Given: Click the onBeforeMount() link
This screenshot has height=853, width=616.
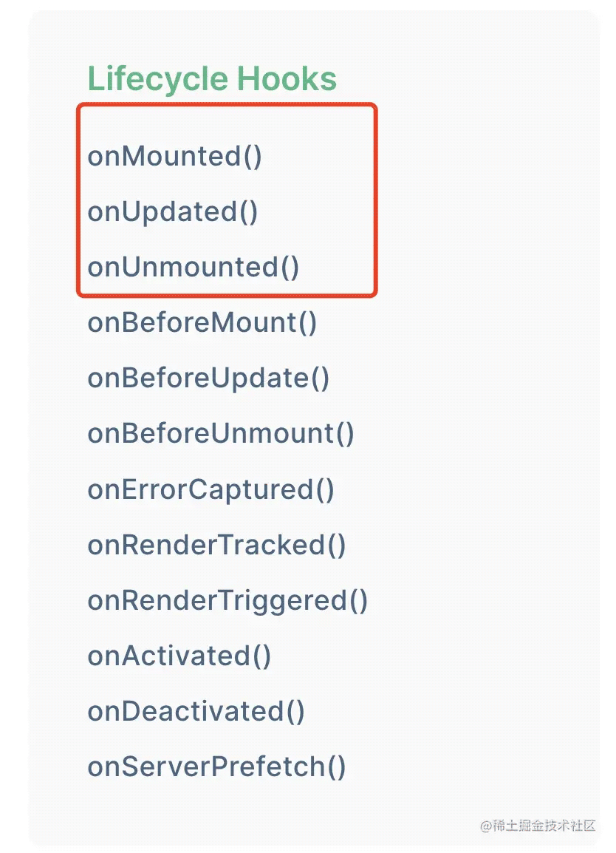Looking at the screenshot, I should [x=202, y=323].
